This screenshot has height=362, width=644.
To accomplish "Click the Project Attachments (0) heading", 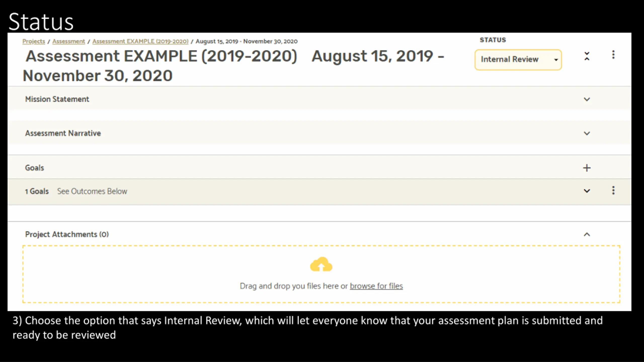I will (x=67, y=234).
